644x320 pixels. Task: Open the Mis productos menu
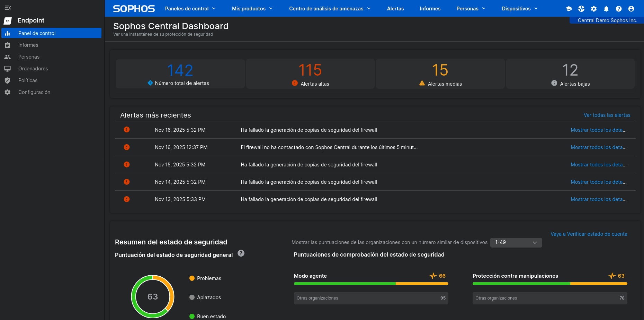point(252,9)
